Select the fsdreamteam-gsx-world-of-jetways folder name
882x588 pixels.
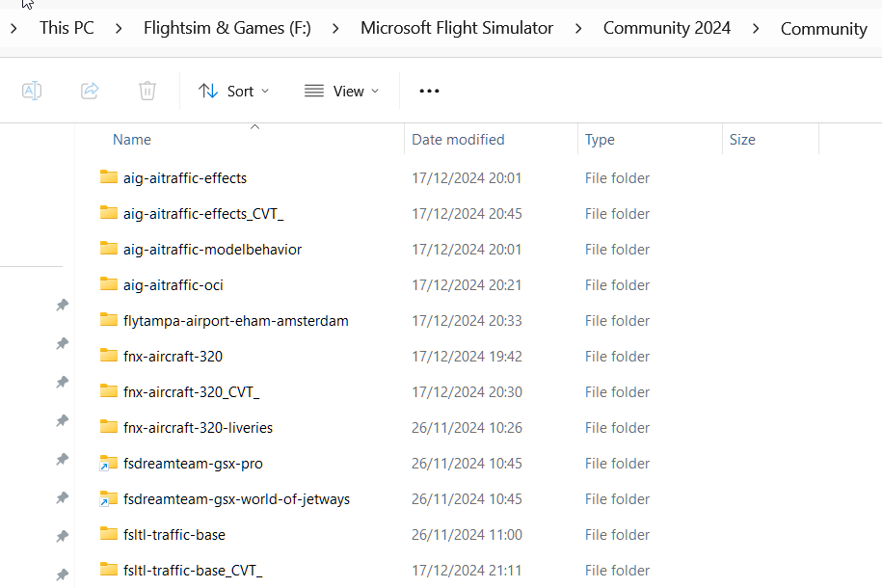coord(236,499)
